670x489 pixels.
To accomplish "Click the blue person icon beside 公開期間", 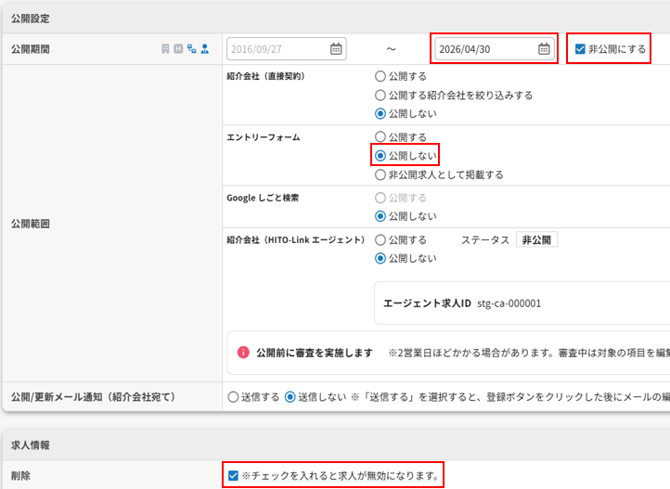I will 205,49.
